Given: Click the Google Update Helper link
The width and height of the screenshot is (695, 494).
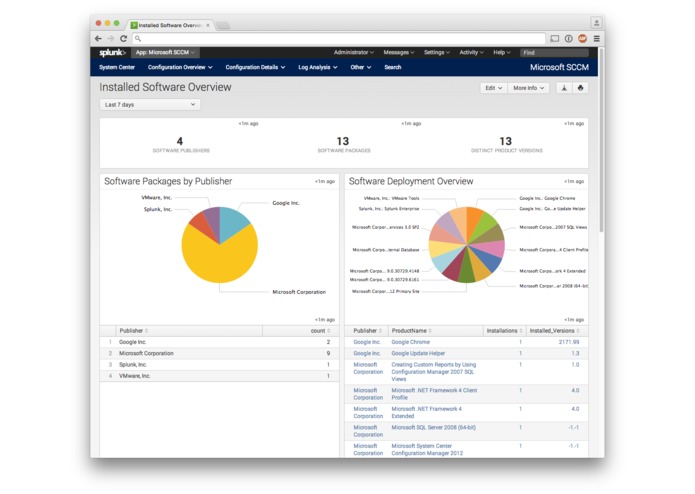Looking at the screenshot, I should point(418,353).
